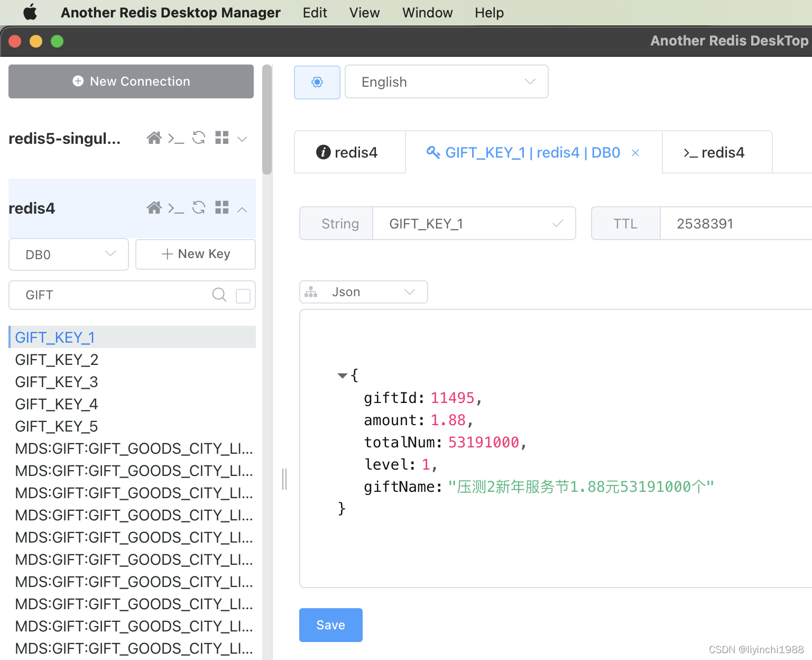The width and height of the screenshot is (812, 660).
Task: Click the giftId value 11495
Action: point(453,398)
